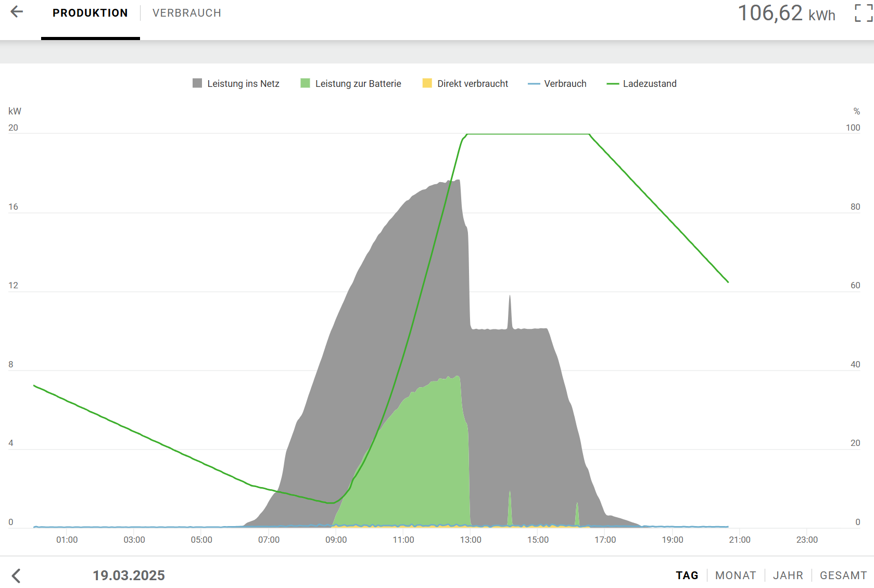The height and width of the screenshot is (588, 874).
Task: Switch to the Monat view
Action: click(736, 576)
